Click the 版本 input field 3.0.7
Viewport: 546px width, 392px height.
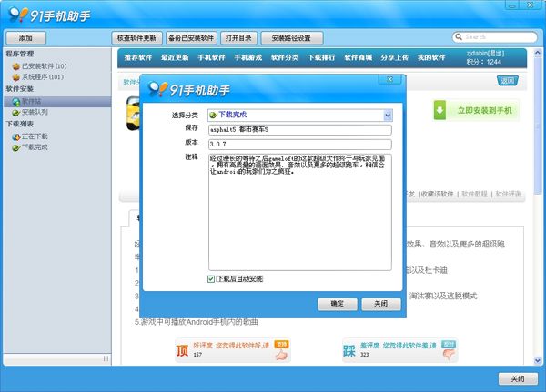(299, 144)
